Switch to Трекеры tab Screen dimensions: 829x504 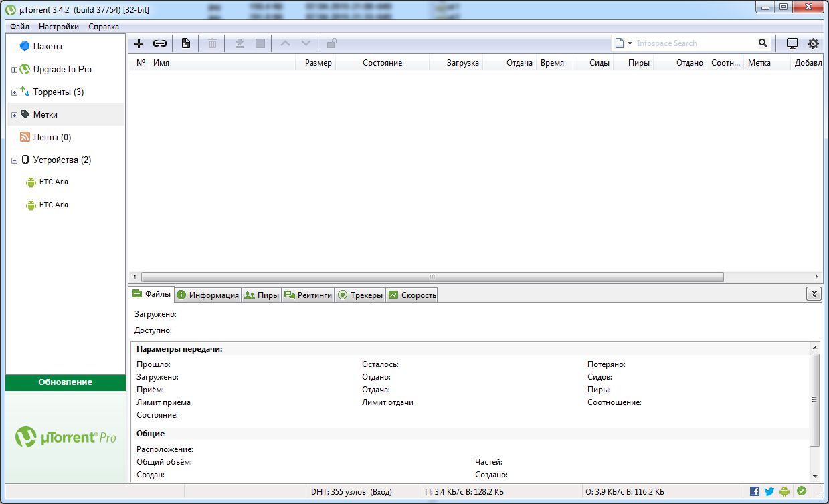pyautogui.click(x=360, y=295)
